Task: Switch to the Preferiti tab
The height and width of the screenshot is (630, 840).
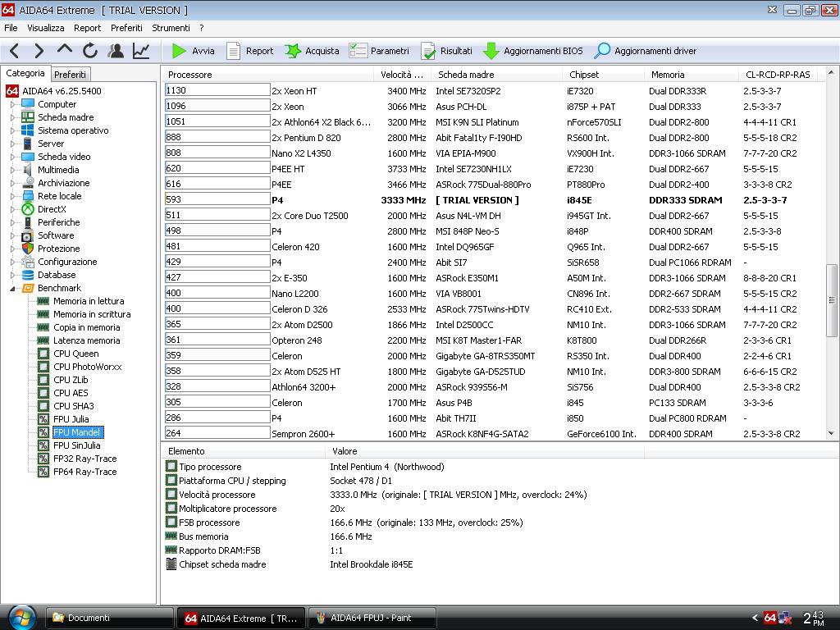Action: click(x=70, y=75)
